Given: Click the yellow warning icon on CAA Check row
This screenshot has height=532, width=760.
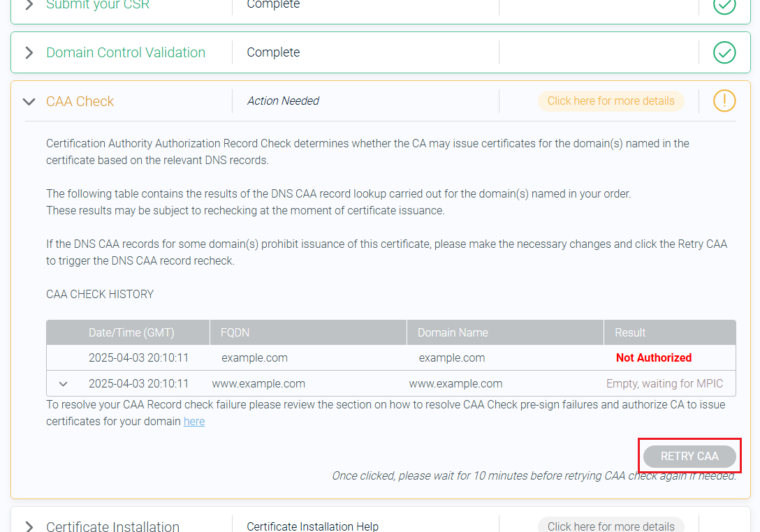Looking at the screenshot, I should pyautogui.click(x=724, y=101).
